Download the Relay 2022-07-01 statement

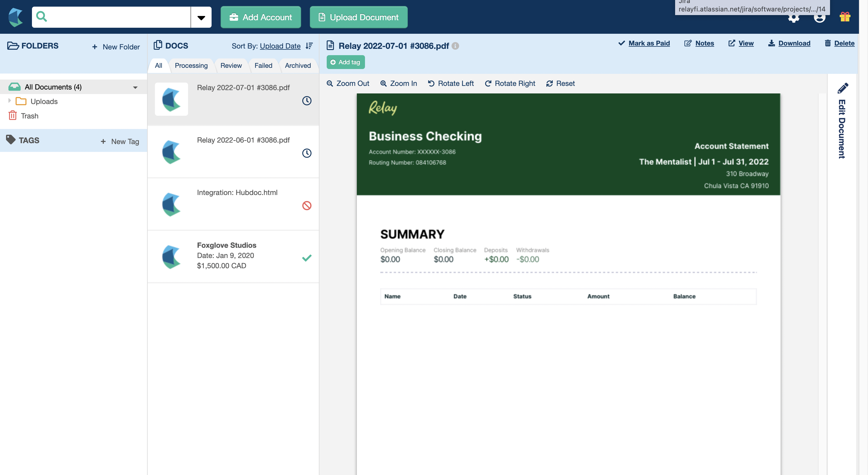point(790,43)
